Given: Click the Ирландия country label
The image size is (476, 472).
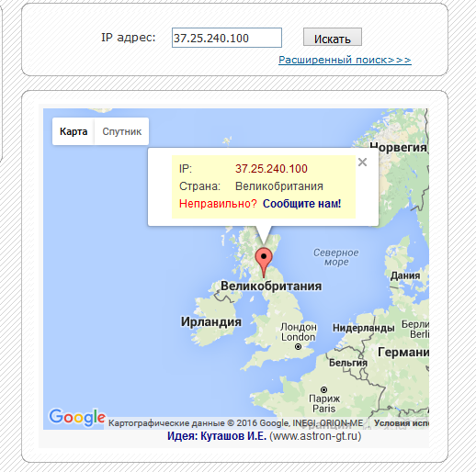Looking at the screenshot, I should point(211,321).
